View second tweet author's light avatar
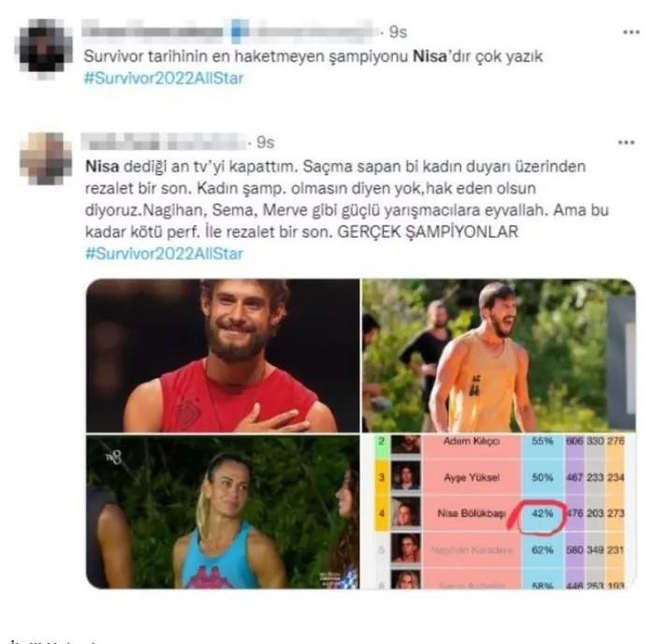The width and height of the screenshot is (655, 644). [46, 158]
